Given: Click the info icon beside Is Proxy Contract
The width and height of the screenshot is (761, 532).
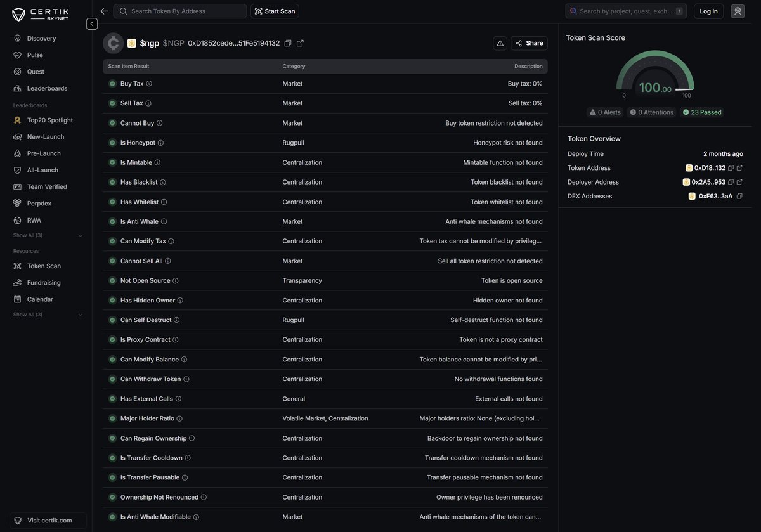Looking at the screenshot, I should pos(176,340).
